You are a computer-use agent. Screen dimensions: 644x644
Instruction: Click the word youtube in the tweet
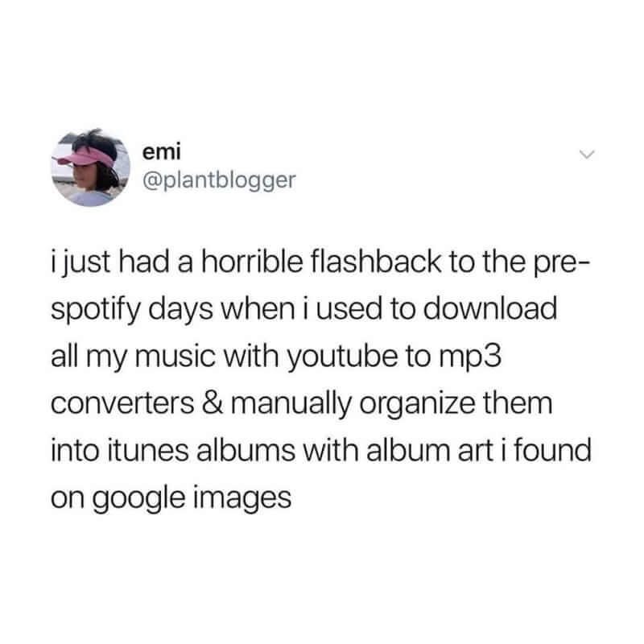pyautogui.click(x=341, y=357)
